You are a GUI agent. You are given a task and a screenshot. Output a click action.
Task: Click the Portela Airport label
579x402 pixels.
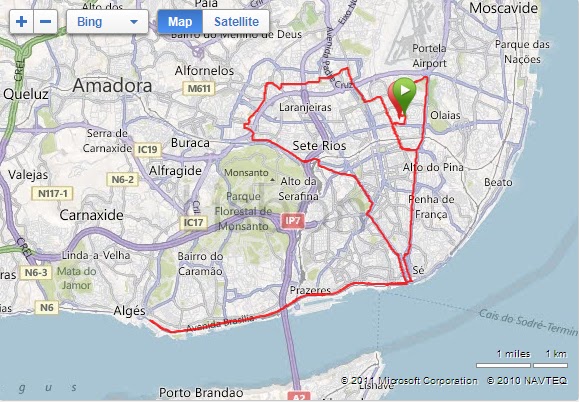429,56
